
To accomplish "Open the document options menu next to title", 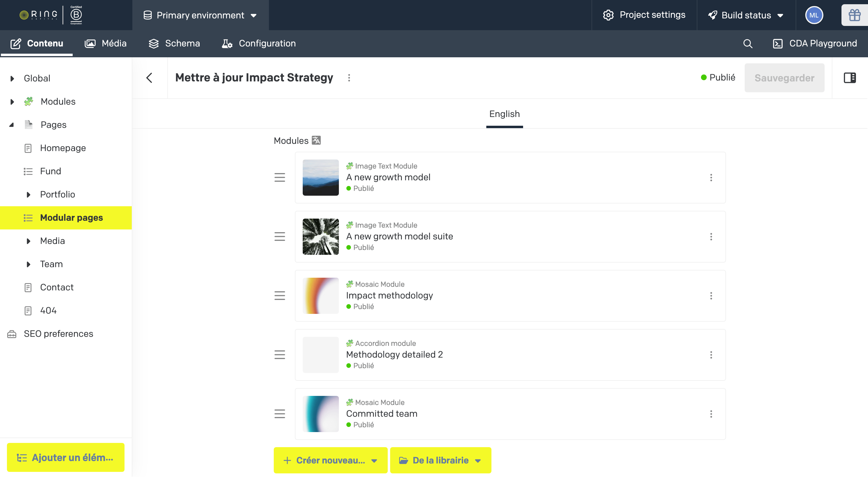I will tap(349, 78).
